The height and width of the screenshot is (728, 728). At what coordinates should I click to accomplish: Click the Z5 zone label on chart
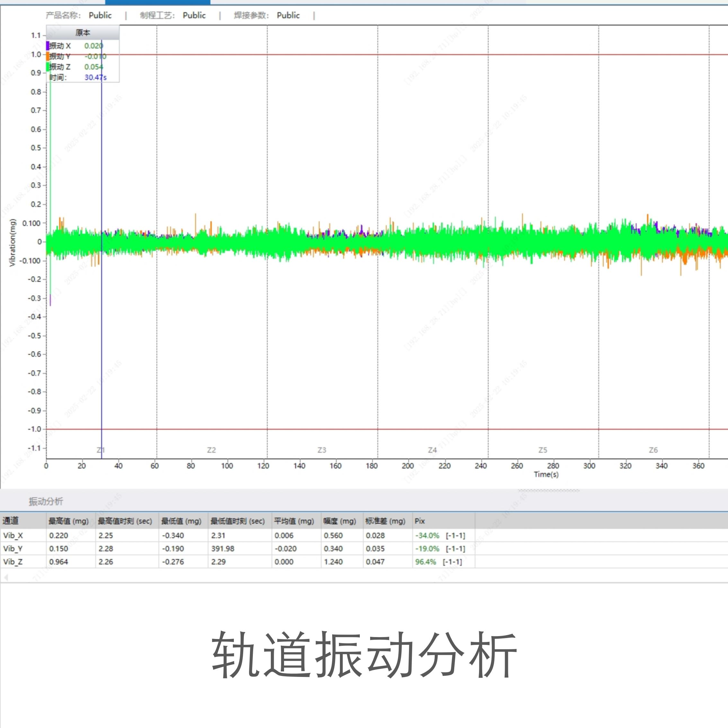(543, 450)
